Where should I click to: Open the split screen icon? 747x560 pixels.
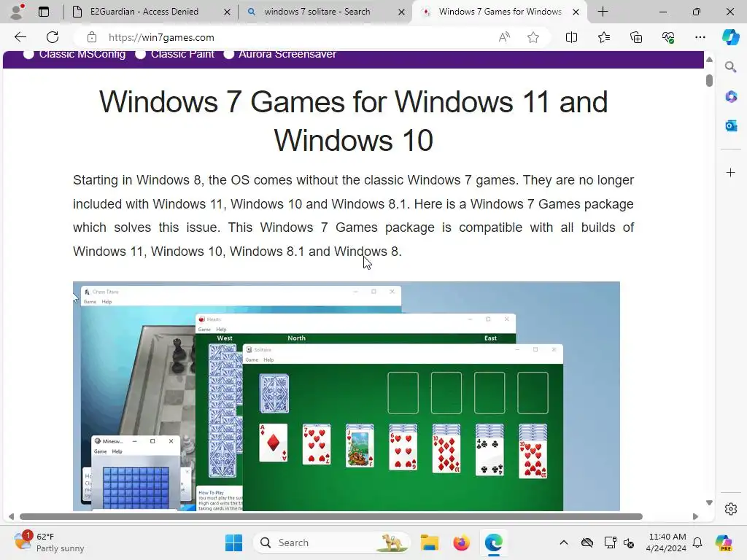(x=571, y=37)
